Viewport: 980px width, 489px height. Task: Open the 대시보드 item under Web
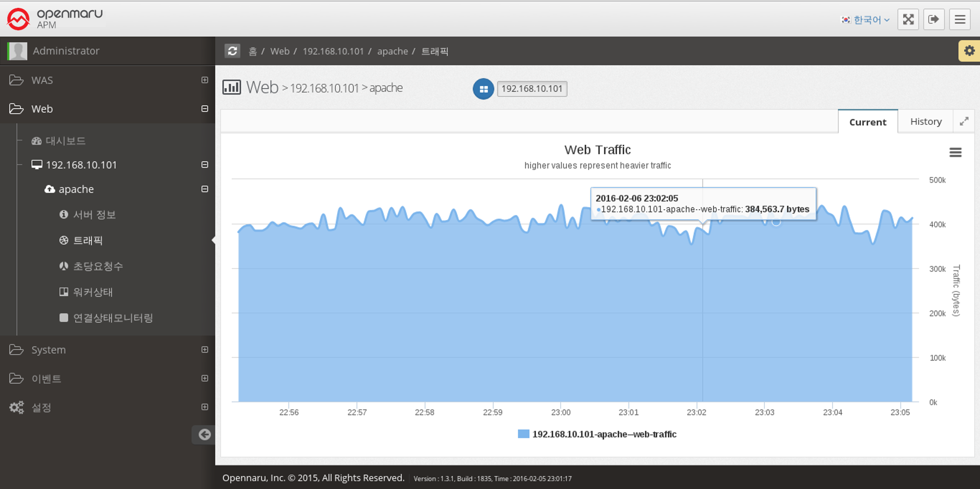(x=65, y=141)
